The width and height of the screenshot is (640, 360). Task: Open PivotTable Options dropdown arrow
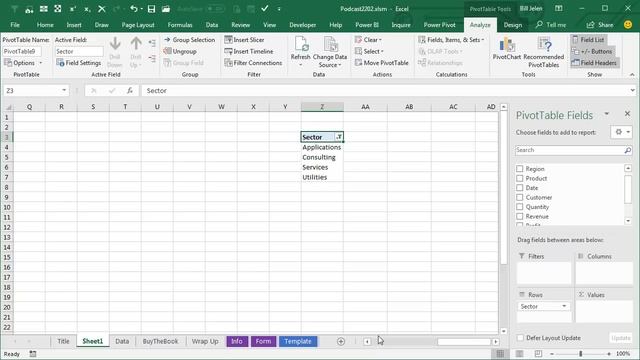pos(41,63)
